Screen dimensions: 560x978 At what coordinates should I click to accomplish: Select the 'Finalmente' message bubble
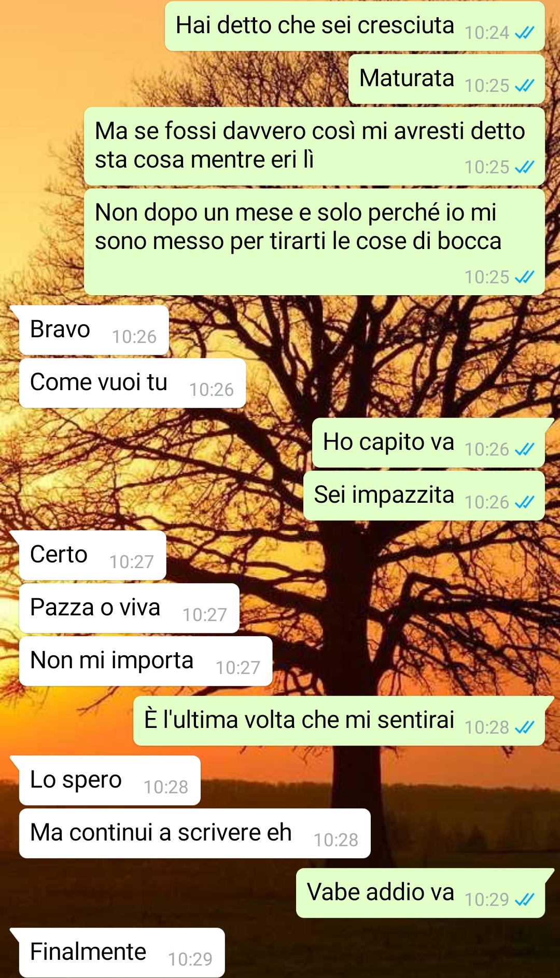click(x=122, y=953)
